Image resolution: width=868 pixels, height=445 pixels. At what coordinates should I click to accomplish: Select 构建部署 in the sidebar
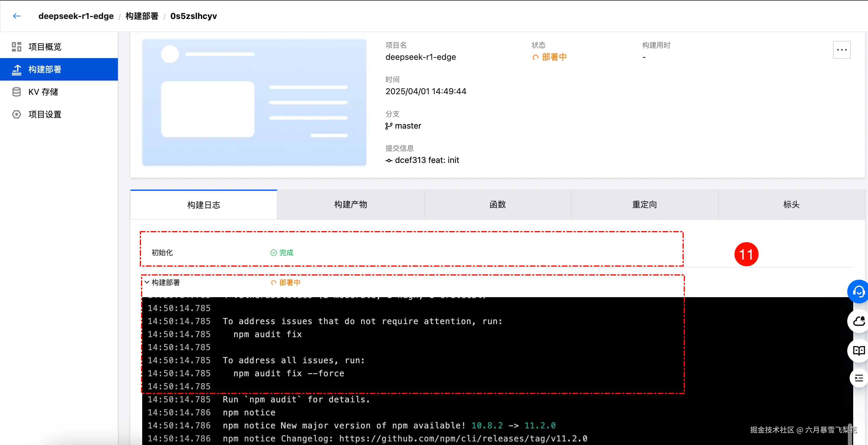pos(59,69)
